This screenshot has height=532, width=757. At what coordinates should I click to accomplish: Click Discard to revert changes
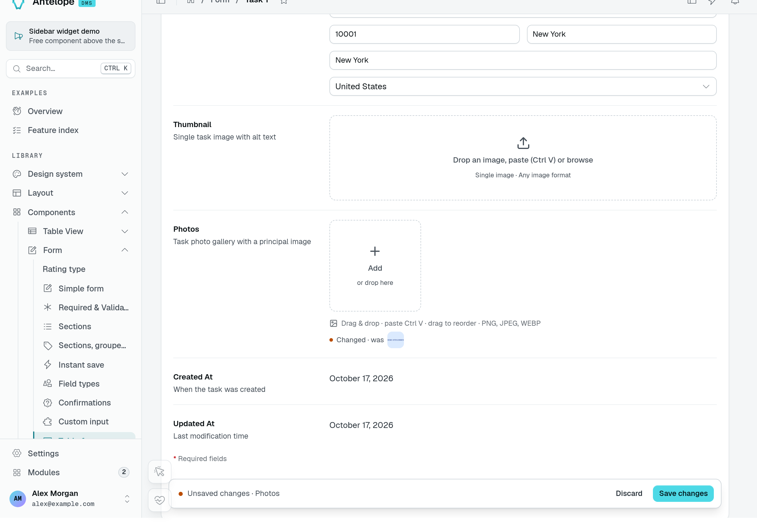point(629,494)
